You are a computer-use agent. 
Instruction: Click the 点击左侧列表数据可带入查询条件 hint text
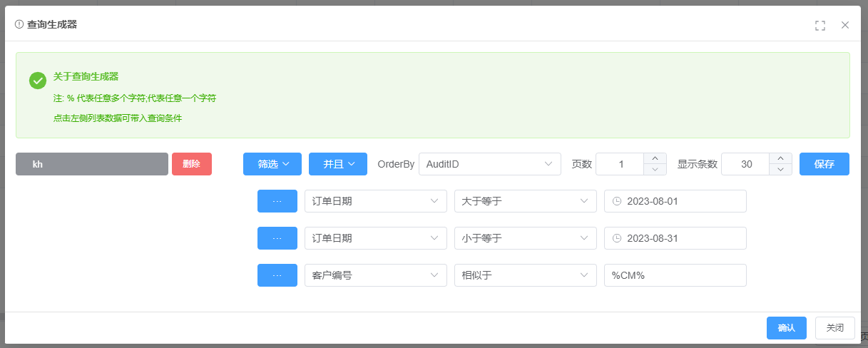pos(118,118)
